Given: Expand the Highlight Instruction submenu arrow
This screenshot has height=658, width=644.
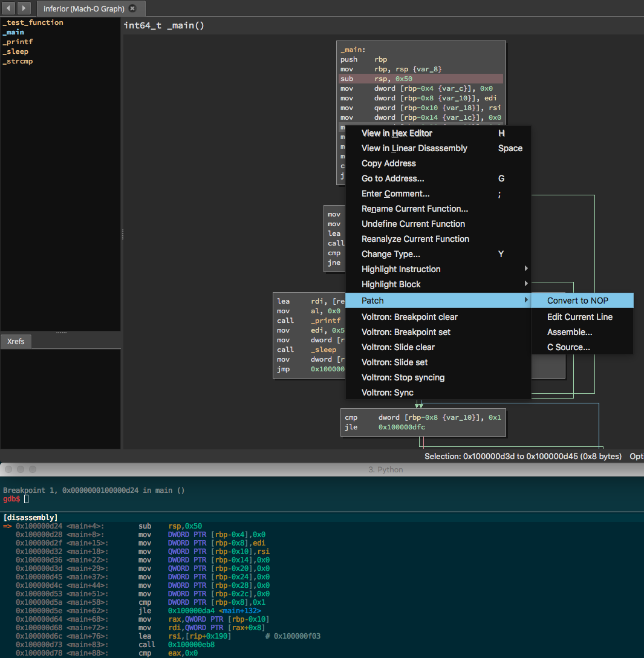Looking at the screenshot, I should 526,269.
